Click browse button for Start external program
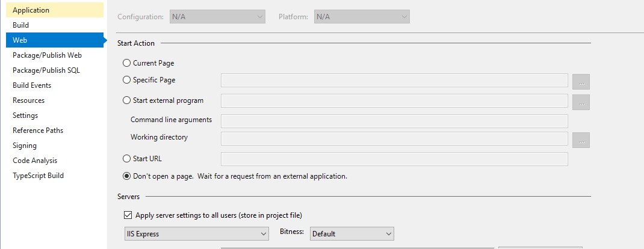Image resolution: width=644 pixels, height=249 pixels. [x=581, y=102]
